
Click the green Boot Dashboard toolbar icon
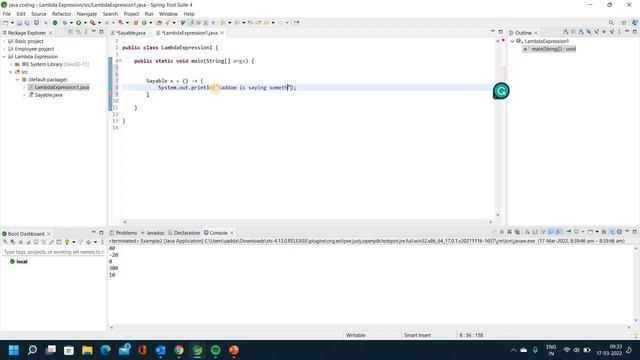(55, 23)
